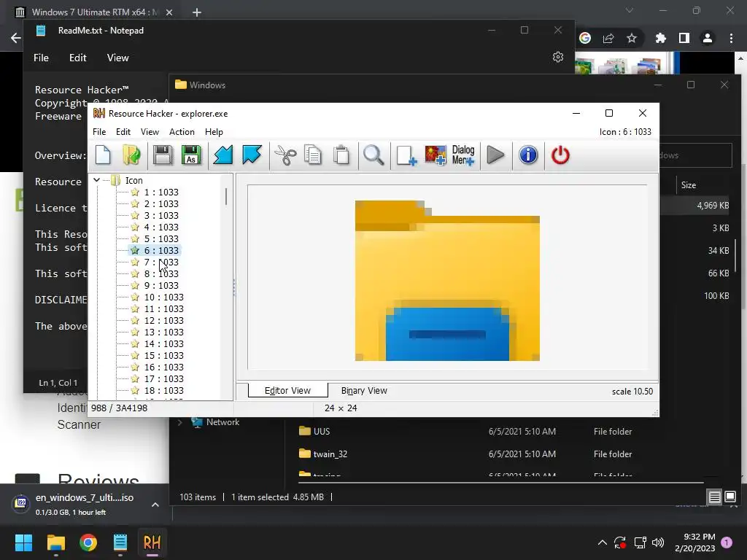Image resolution: width=747 pixels, height=560 pixels.
Task: Click the New blank script icon in Resource Hacker
Action: click(x=103, y=155)
